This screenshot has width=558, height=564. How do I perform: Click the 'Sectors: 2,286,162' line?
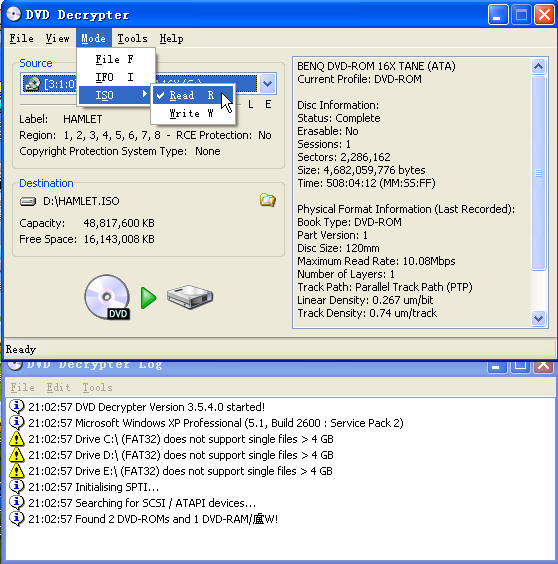tap(344, 157)
